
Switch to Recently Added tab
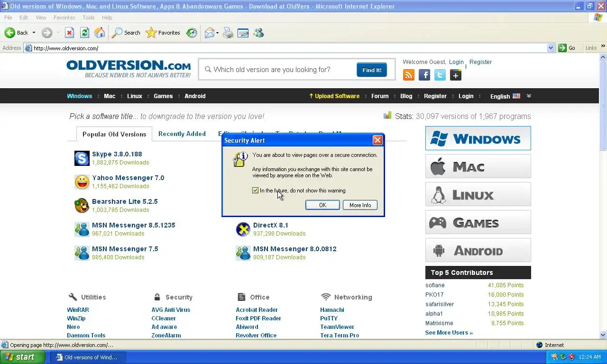[182, 134]
